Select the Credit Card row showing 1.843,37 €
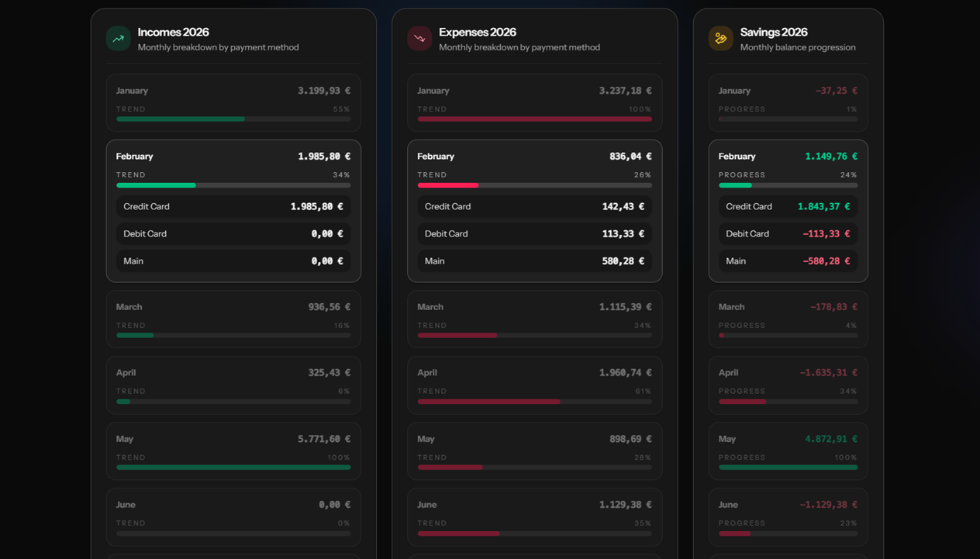The image size is (980, 559). pyautogui.click(x=788, y=207)
